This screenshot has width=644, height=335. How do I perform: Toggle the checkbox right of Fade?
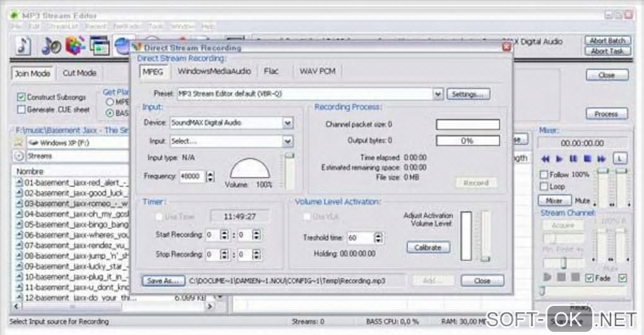click(x=623, y=278)
